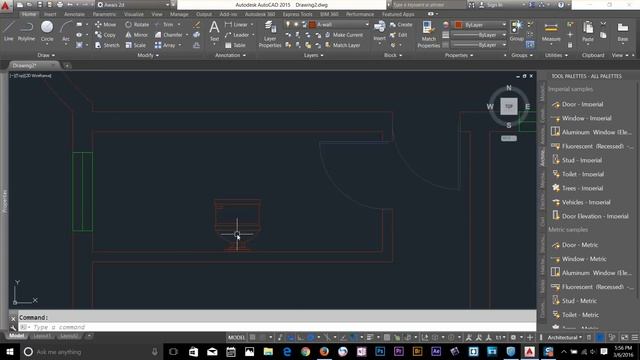Image resolution: width=640 pixels, height=360 pixels.
Task: Select the Line drawing tool
Action: (x=8, y=31)
